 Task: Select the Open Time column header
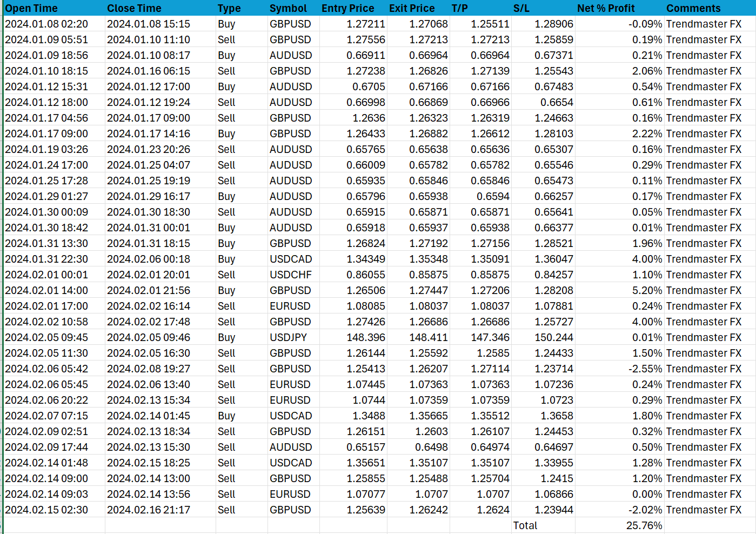click(x=54, y=8)
